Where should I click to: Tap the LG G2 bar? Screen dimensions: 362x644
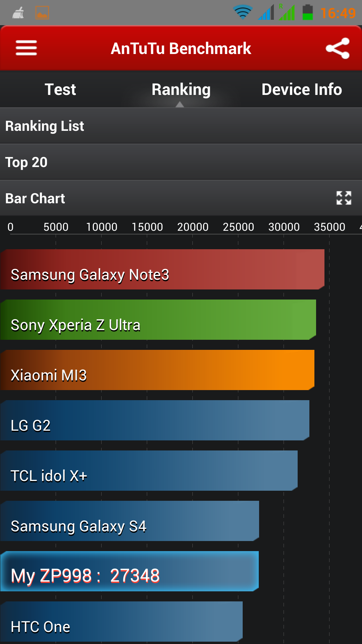[x=155, y=420]
